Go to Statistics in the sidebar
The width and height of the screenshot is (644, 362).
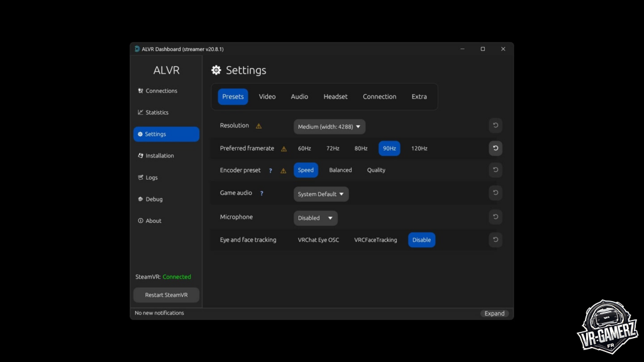coord(157,112)
